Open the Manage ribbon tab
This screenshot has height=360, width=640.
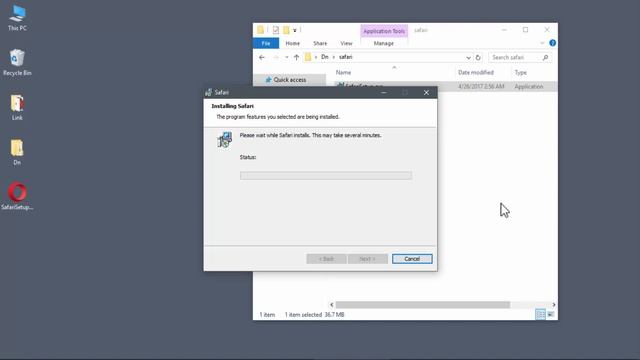coord(384,43)
